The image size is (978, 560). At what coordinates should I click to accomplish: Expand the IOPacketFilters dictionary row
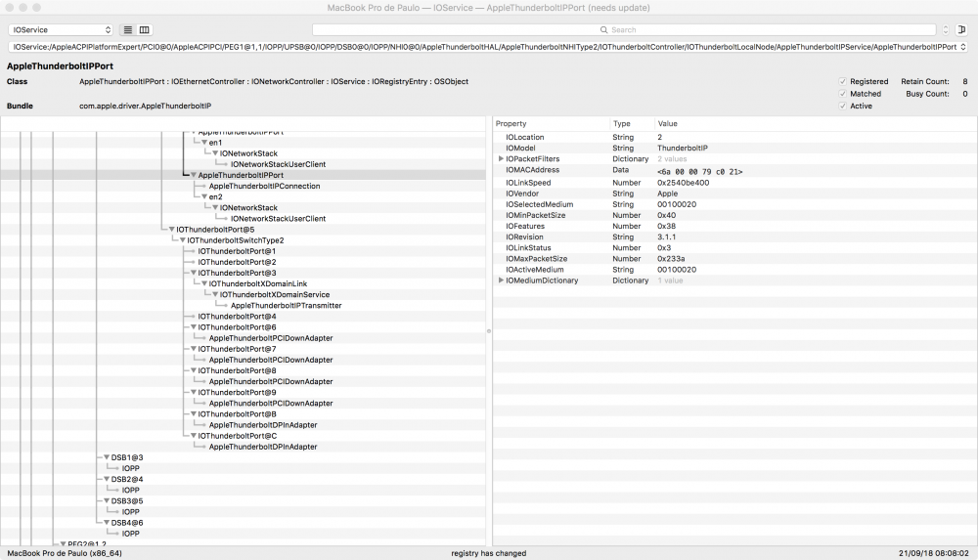tap(501, 159)
